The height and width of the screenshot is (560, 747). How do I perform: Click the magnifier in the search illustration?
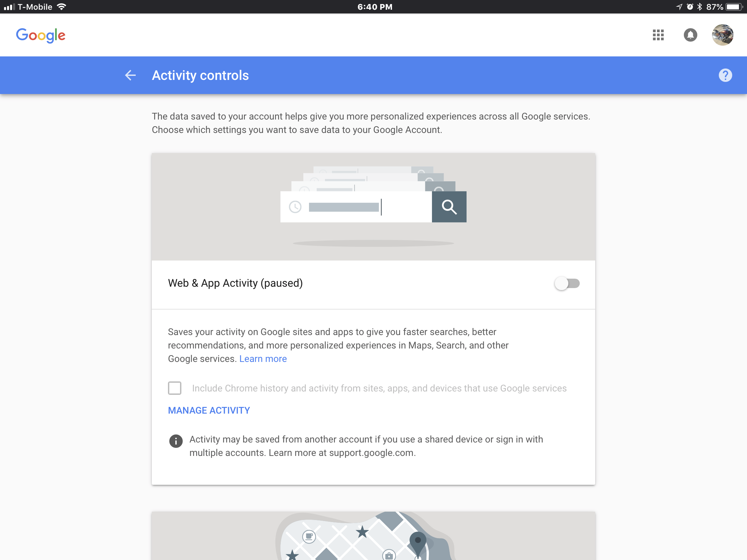pos(449,207)
